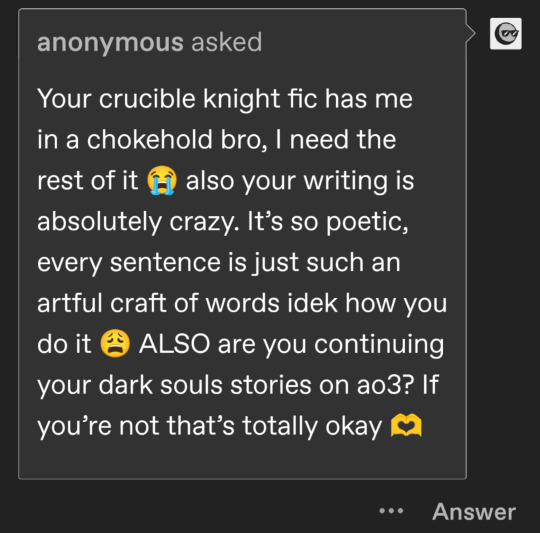Click the word "ALSO" in capital letters

point(174,344)
